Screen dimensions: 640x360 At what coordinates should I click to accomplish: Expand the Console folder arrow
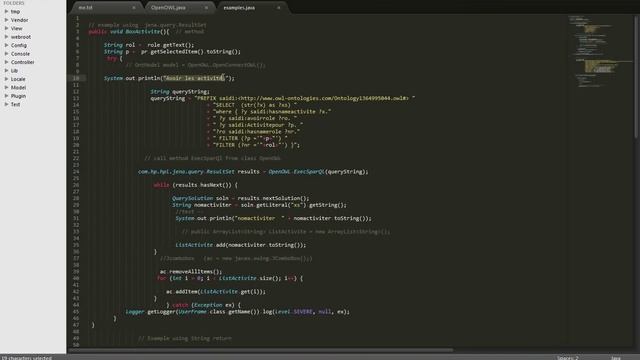pos(7,53)
